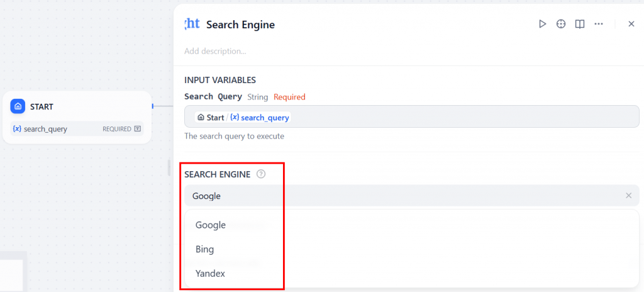
Task: Open the three-dots more options menu
Action: (599, 24)
